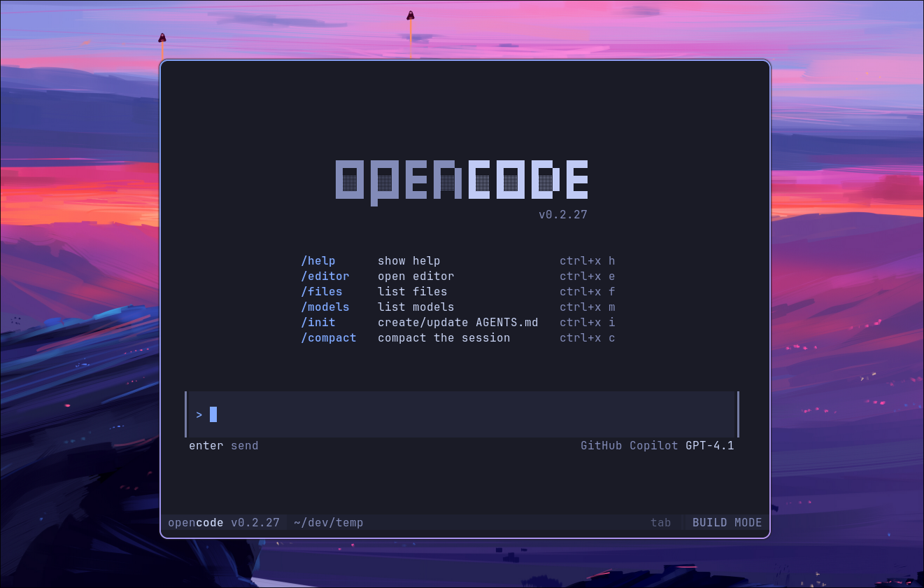Click the /compact command

pos(329,338)
